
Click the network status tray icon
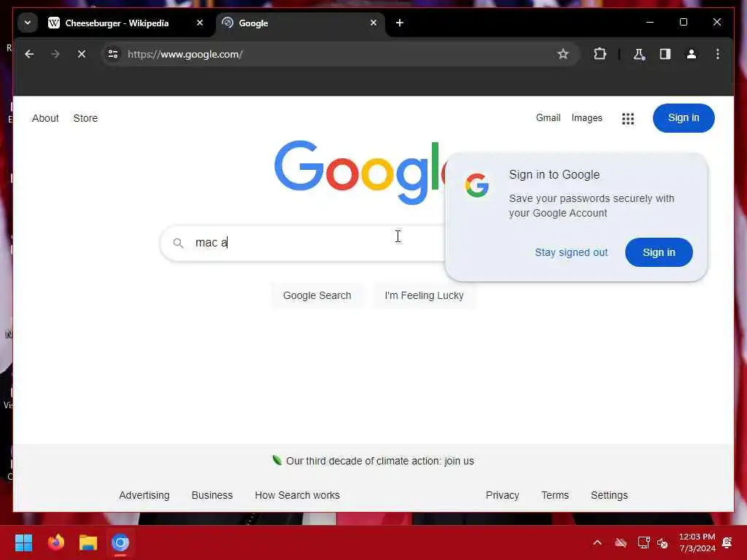click(x=643, y=542)
